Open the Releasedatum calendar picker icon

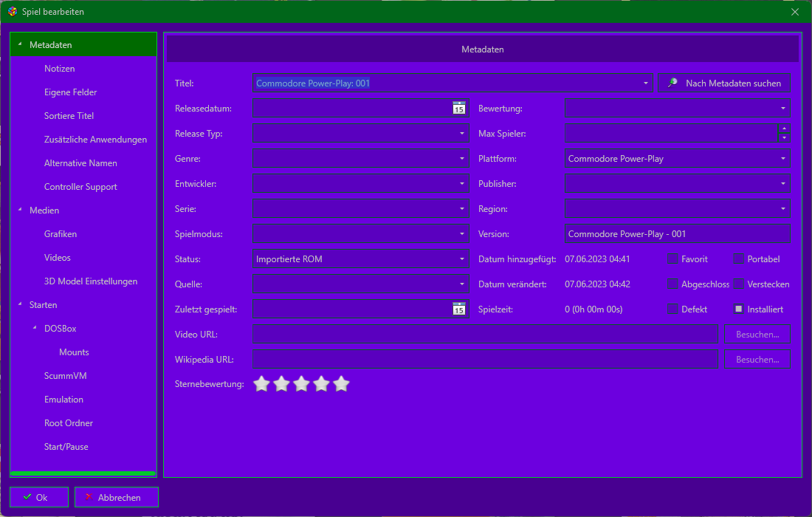click(x=459, y=109)
